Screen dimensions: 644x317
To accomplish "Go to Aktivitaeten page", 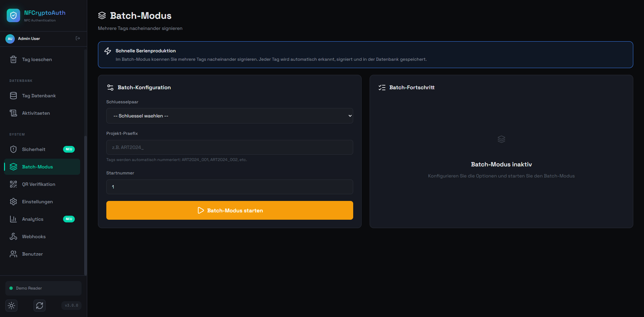I will 36,113.
